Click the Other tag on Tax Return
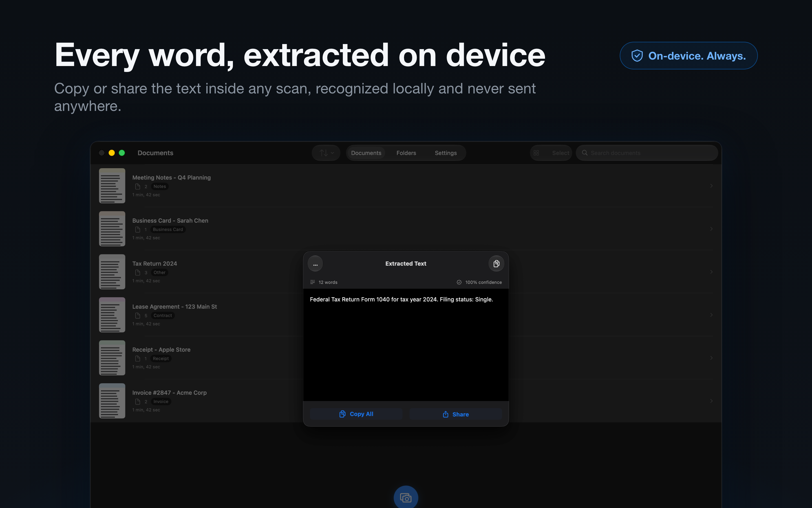 [x=159, y=272]
